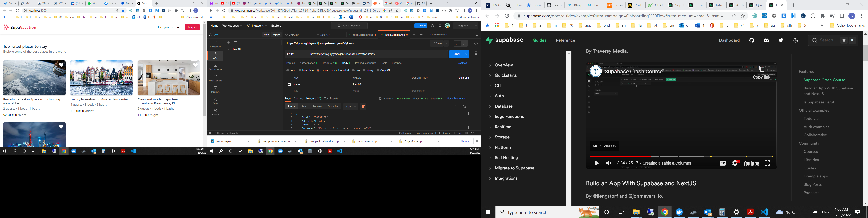868x218 pixels.
Task: Open Mock Servers in the Postman sidebar
Action: (215, 78)
